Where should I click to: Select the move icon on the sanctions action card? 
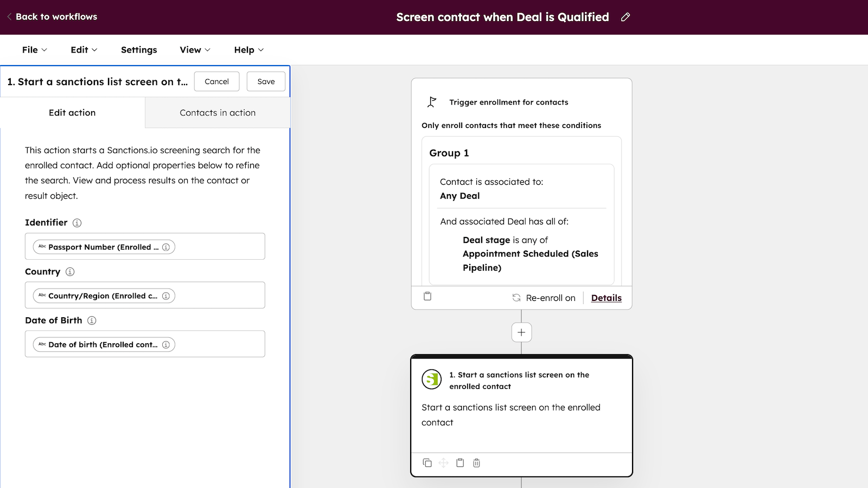[x=444, y=463]
